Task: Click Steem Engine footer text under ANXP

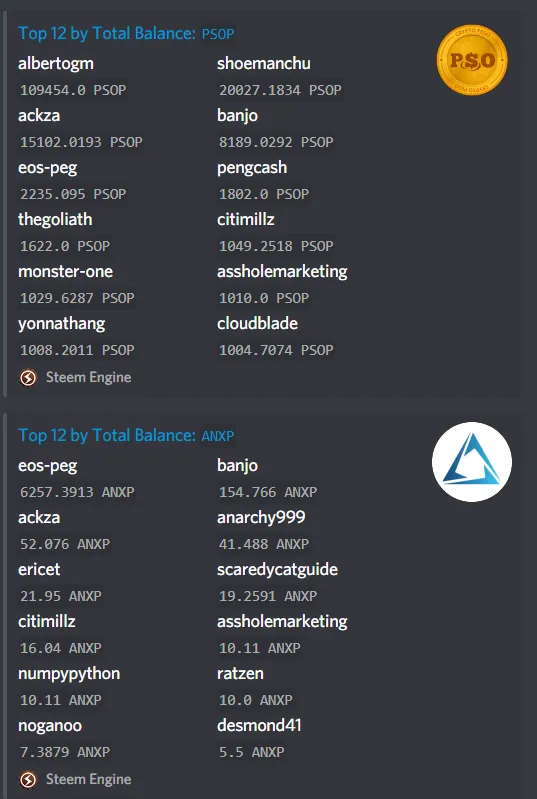Action: 89,780
